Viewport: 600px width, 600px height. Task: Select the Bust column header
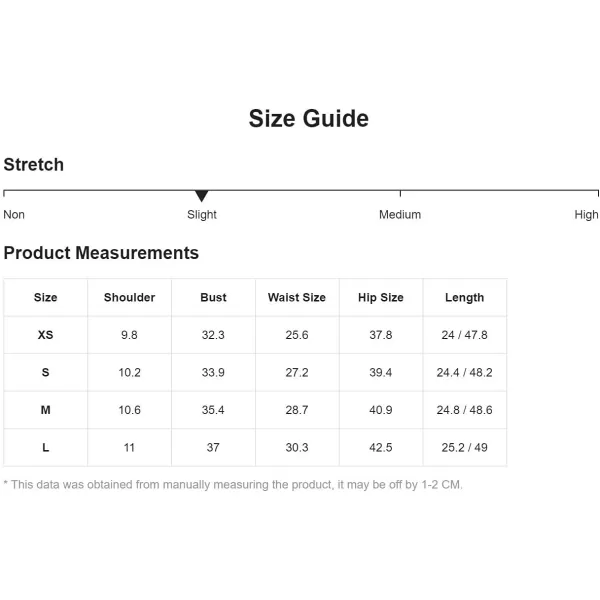coord(213,297)
